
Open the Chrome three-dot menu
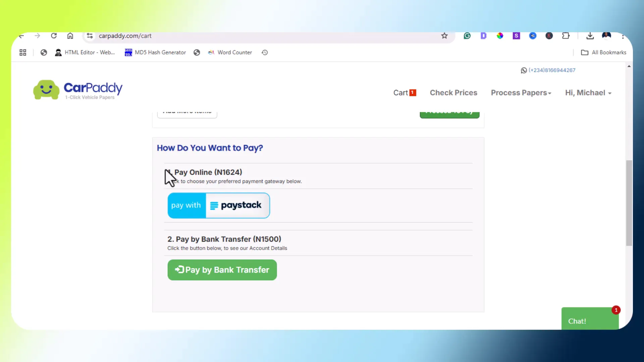(x=623, y=36)
